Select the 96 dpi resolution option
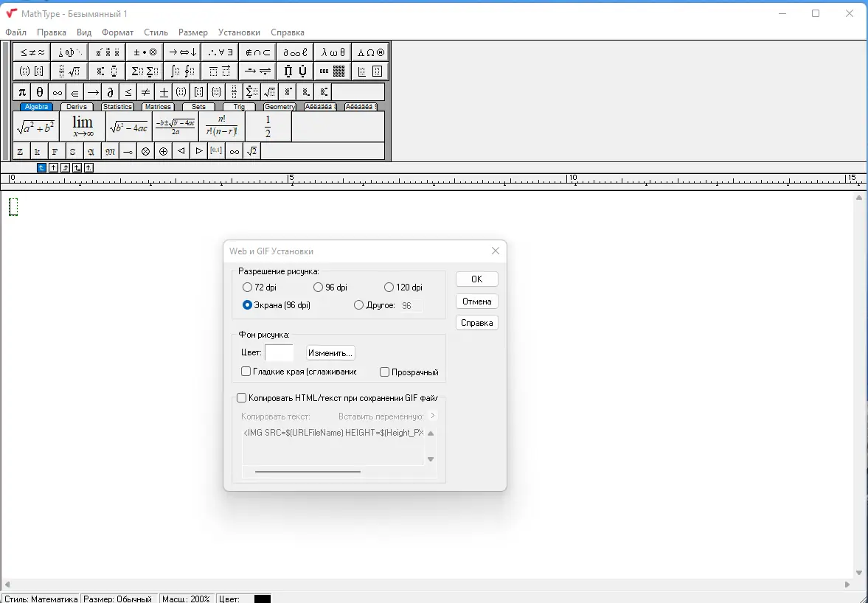Screen dimensions: 868x603 (319, 287)
